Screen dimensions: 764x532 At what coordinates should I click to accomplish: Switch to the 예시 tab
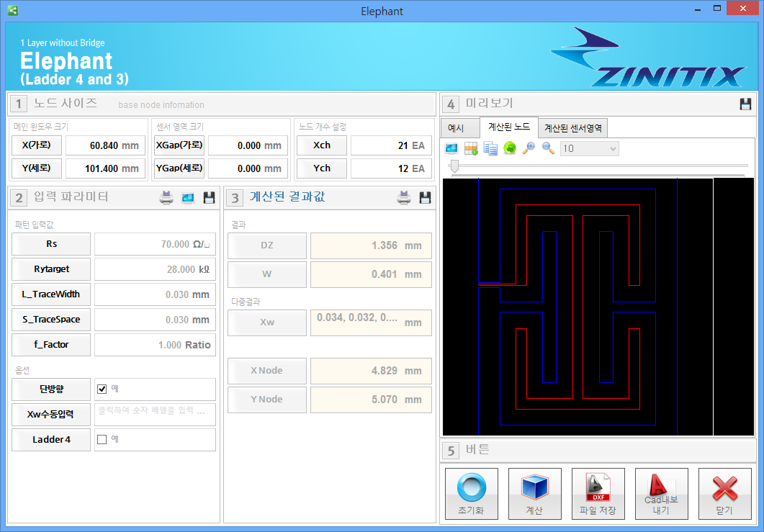pyautogui.click(x=456, y=128)
